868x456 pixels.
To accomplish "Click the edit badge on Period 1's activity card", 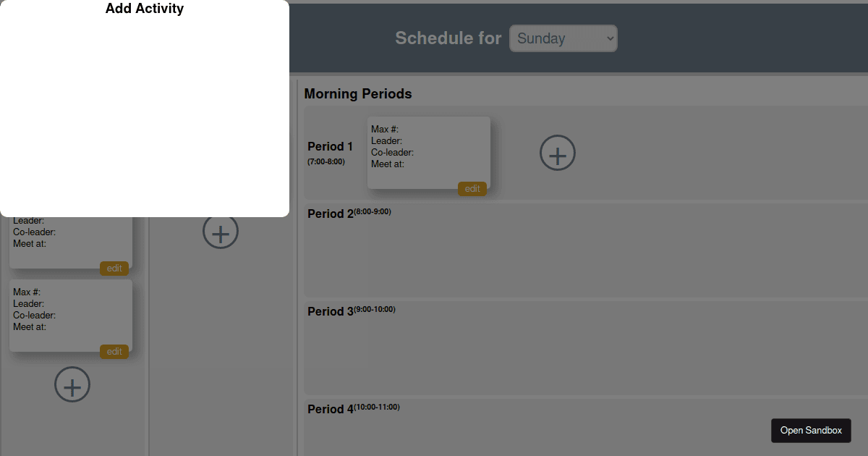I will click(472, 188).
